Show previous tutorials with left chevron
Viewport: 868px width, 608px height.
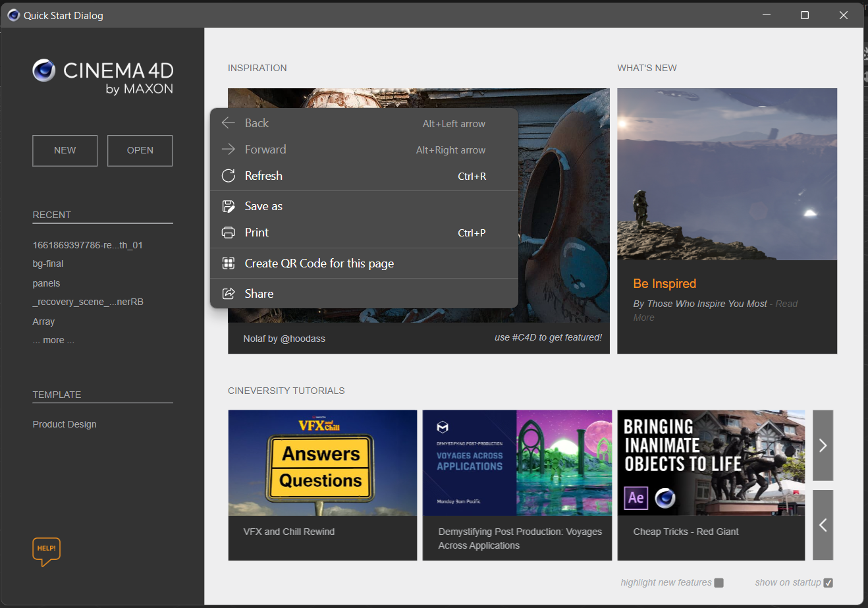pos(823,525)
